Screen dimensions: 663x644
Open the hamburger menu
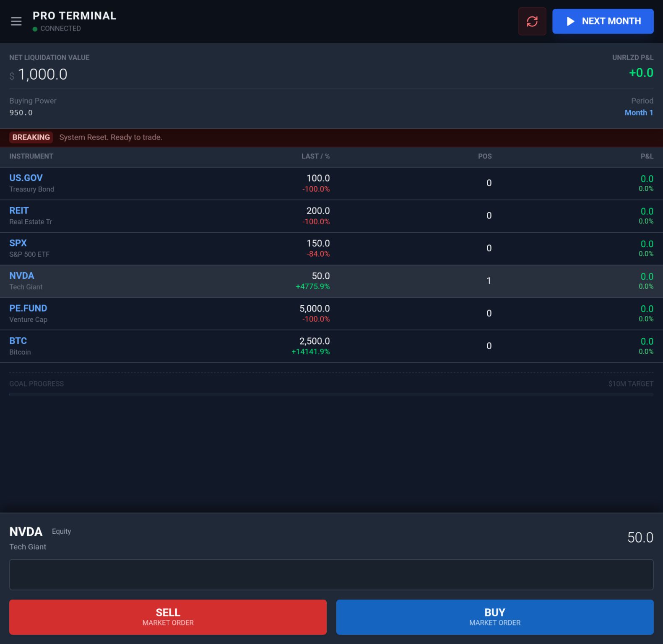tap(16, 21)
